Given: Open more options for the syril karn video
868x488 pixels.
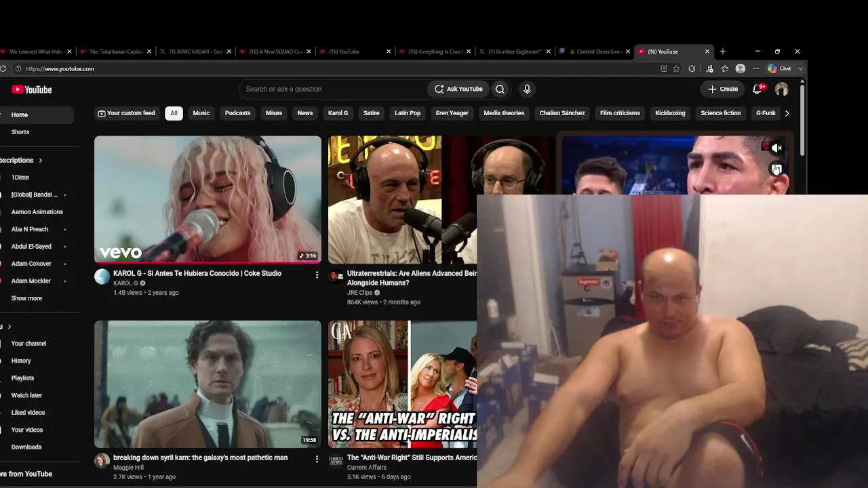Looking at the screenshot, I should click(317, 459).
